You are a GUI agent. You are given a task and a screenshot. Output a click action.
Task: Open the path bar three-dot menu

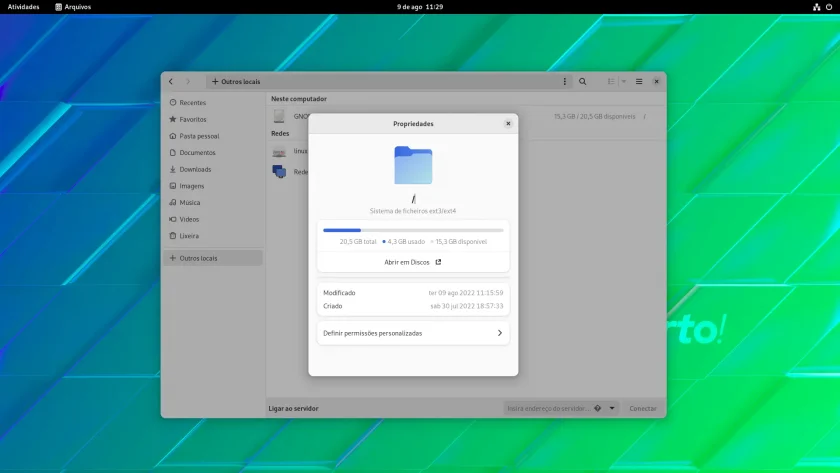pos(564,81)
